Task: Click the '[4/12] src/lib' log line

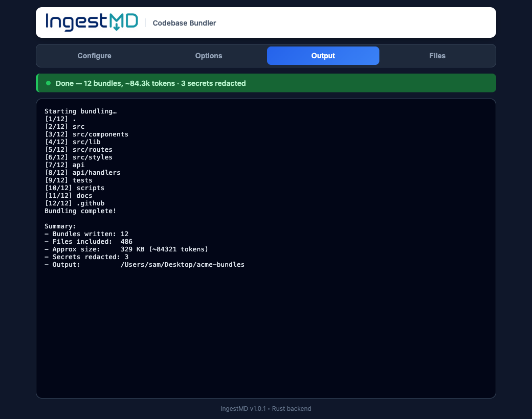Action: click(73, 142)
